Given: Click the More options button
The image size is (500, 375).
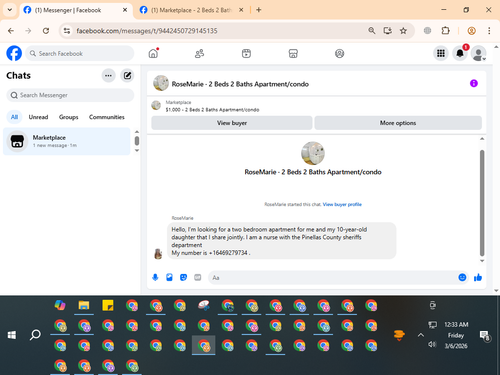Looking at the screenshot, I should click(x=398, y=123).
